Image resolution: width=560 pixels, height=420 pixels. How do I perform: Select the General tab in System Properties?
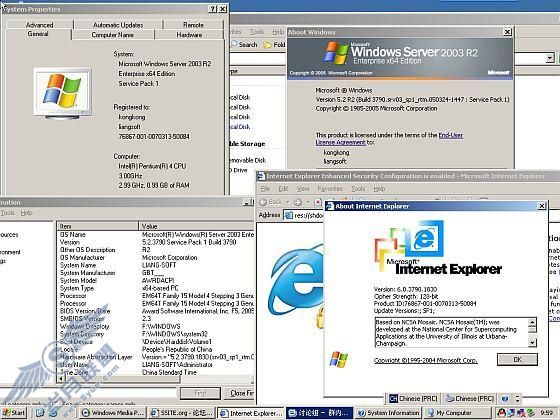coord(38,34)
